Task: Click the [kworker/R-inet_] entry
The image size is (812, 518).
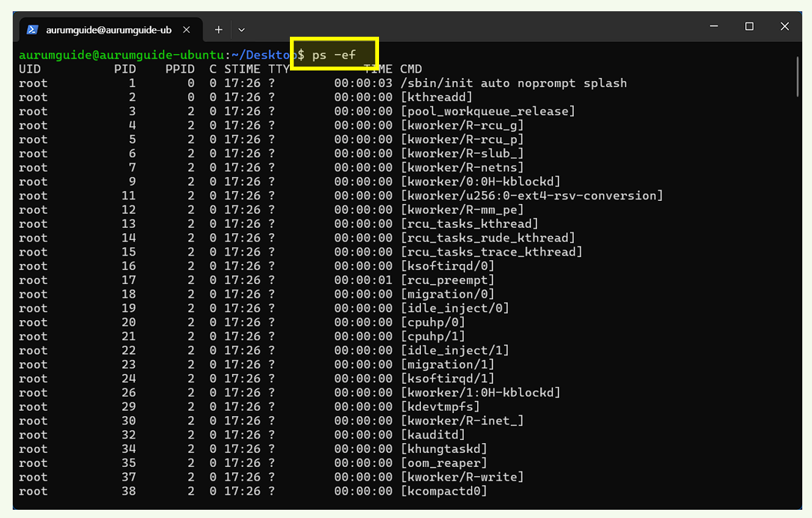Action: coord(462,421)
